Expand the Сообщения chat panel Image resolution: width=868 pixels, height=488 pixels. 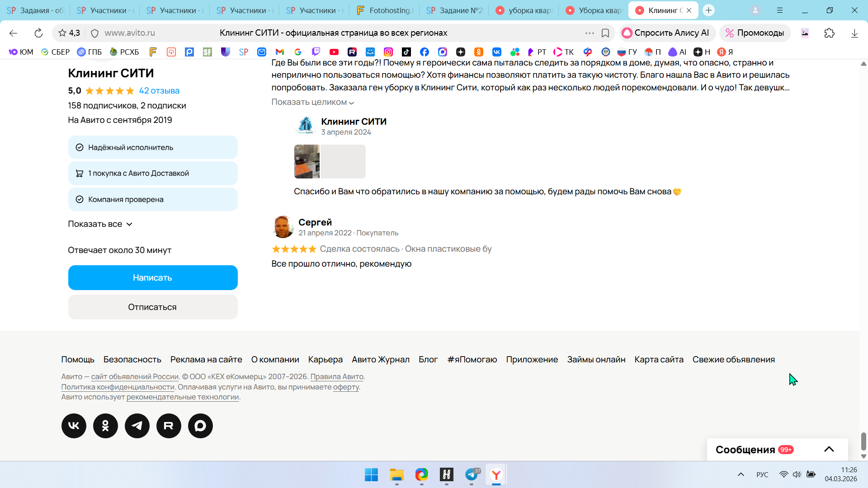click(829, 449)
